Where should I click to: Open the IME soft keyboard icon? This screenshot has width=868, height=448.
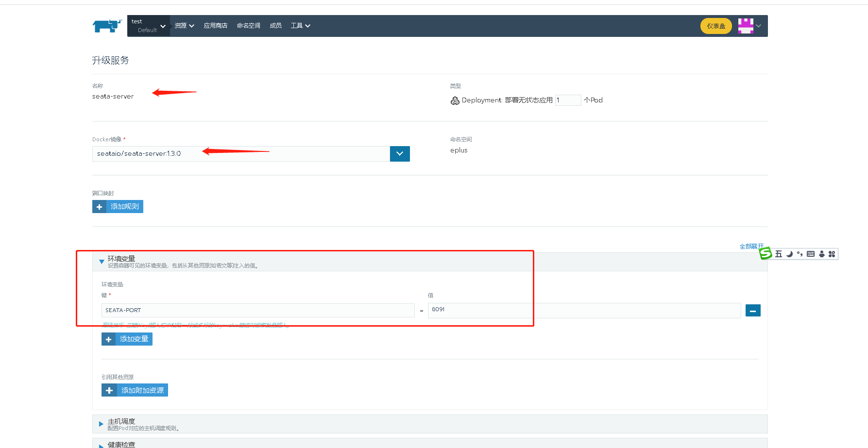click(x=811, y=254)
